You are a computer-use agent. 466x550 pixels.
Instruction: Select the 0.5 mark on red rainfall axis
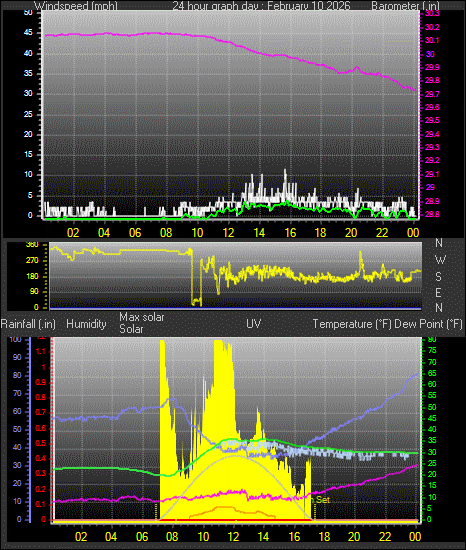coord(41,443)
